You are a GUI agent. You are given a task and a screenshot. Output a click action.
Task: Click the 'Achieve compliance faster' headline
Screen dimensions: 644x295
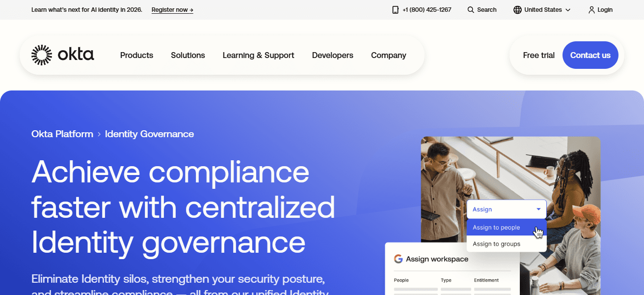point(183,206)
